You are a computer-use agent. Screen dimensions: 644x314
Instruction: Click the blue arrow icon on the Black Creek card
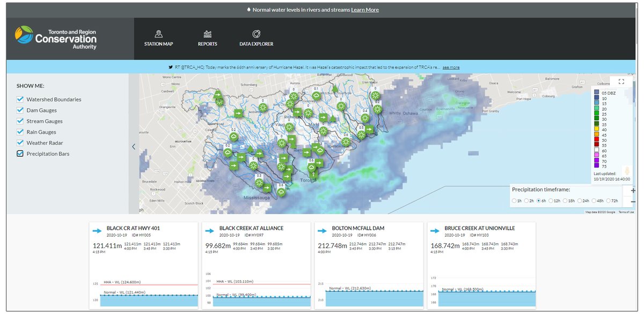click(x=209, y=231)
